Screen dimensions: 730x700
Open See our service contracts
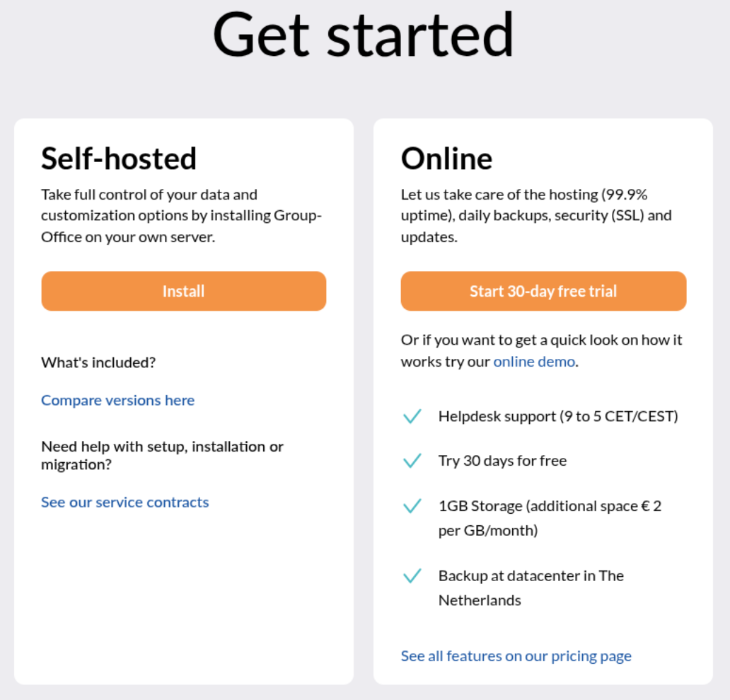[x=124, y=502]
